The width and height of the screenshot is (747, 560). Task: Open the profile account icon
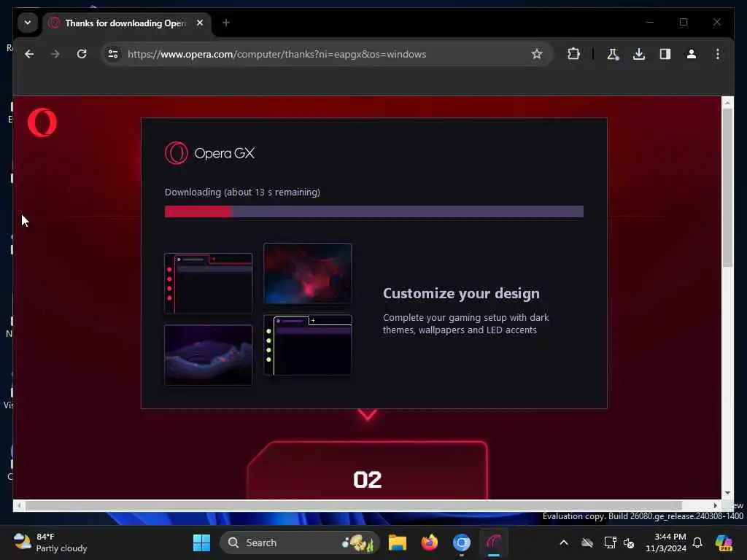[692, 54]
